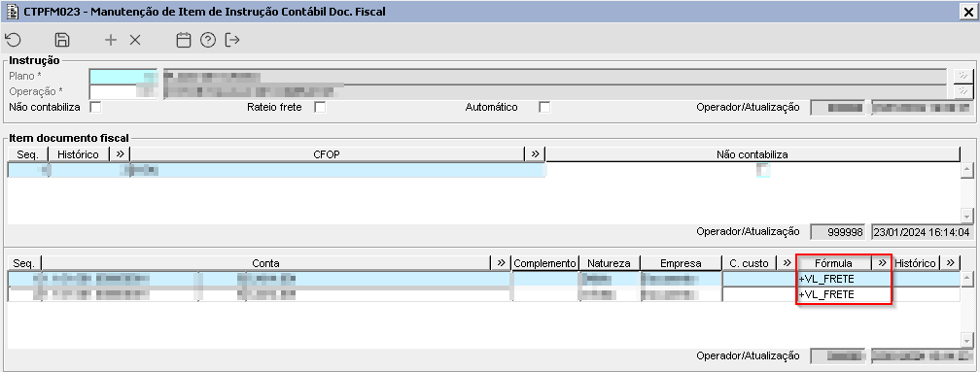Click scroll-up arrow in accounts grid
The width and height of the screenshot is (980, 372).
click(x=966, y=279)
